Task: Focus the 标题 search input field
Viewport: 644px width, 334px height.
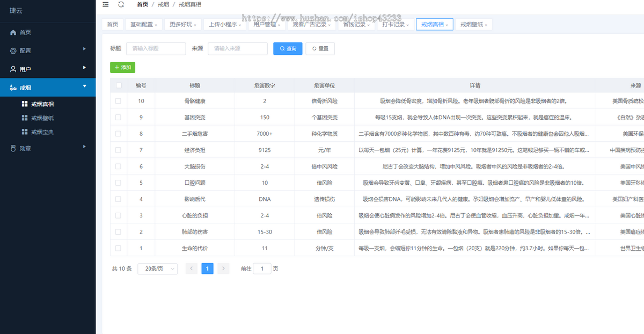Action: coord(156,48)
